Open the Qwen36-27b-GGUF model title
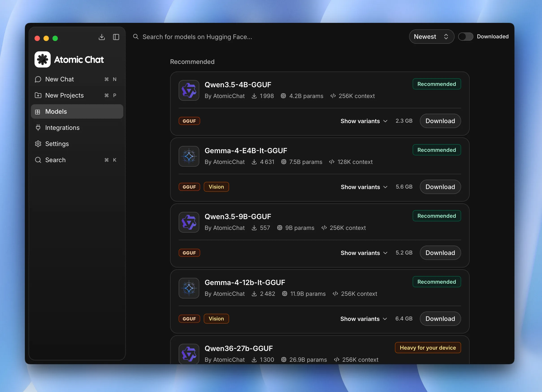 pos(238,348)
